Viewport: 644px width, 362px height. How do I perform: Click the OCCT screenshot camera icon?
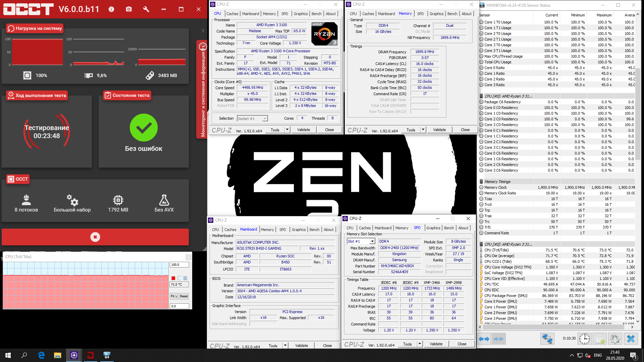click(129, 9)
